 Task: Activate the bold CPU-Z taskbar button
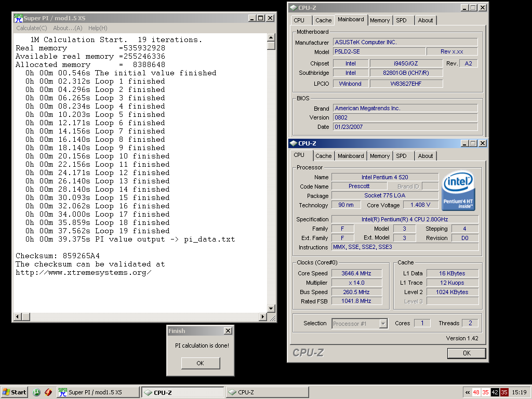pyautogui.click(x=182, y=392)
